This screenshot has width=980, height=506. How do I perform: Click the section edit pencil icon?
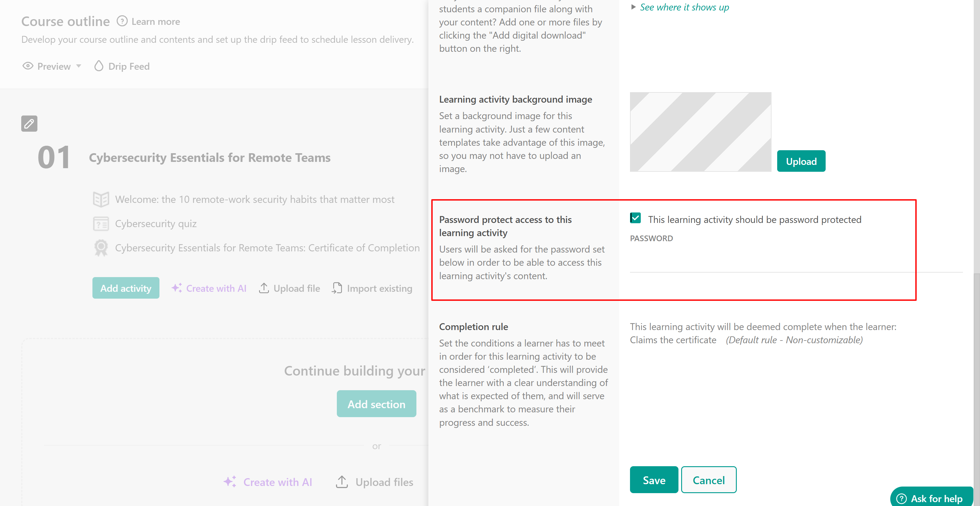click(29, 124)
